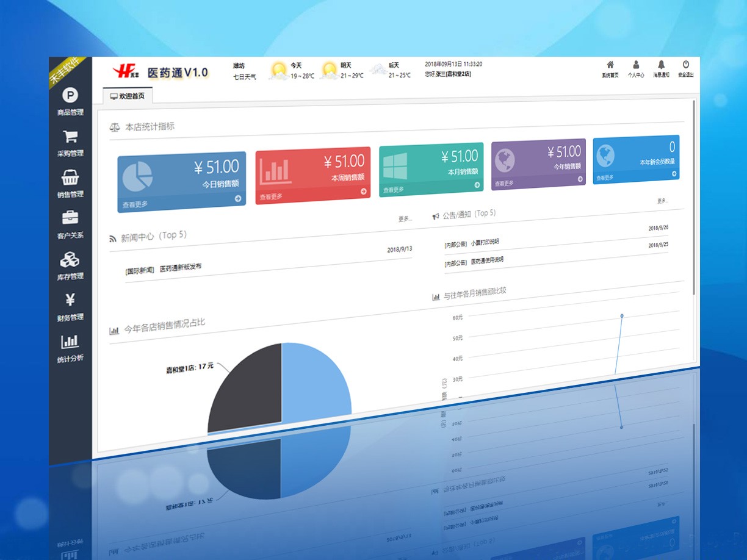This screenshot has height=560, width=747.
Task: Open 统计分析 chart icon
Action: (x=70, y=342)
